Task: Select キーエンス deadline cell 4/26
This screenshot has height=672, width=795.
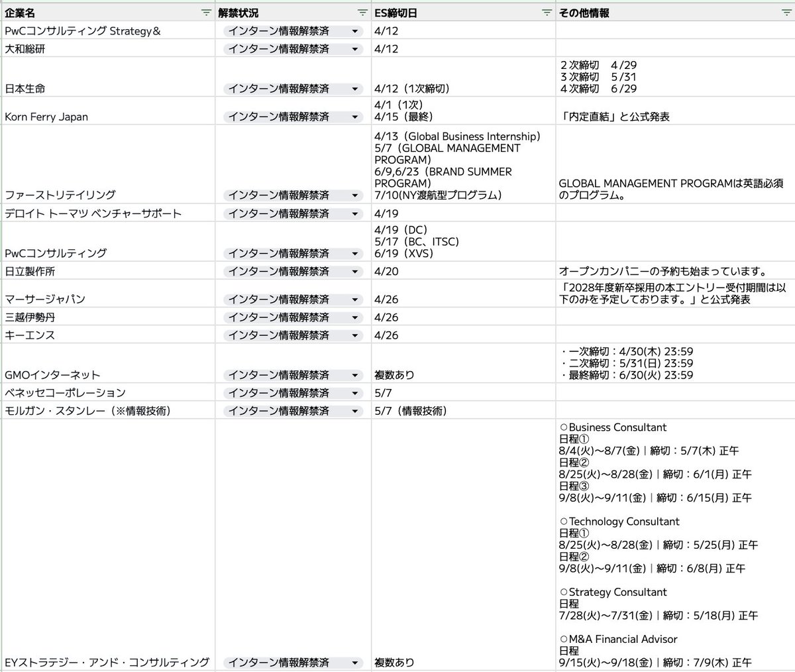Action: [463, 335]
